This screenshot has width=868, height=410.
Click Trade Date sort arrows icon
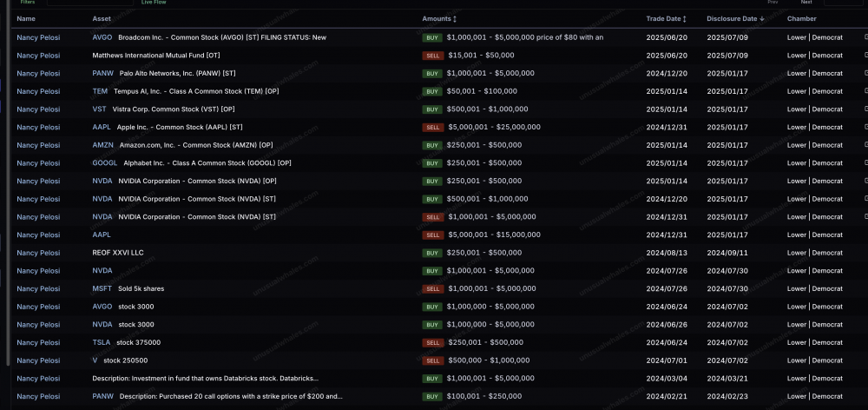point(685,18)
